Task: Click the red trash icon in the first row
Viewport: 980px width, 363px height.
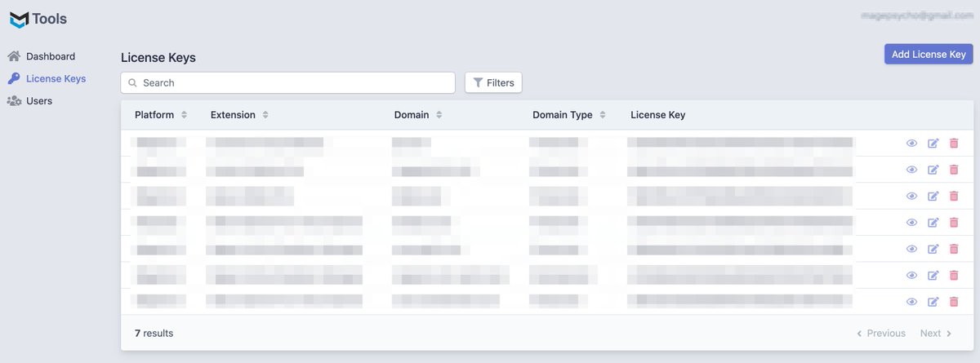Action: click(954, 144)
